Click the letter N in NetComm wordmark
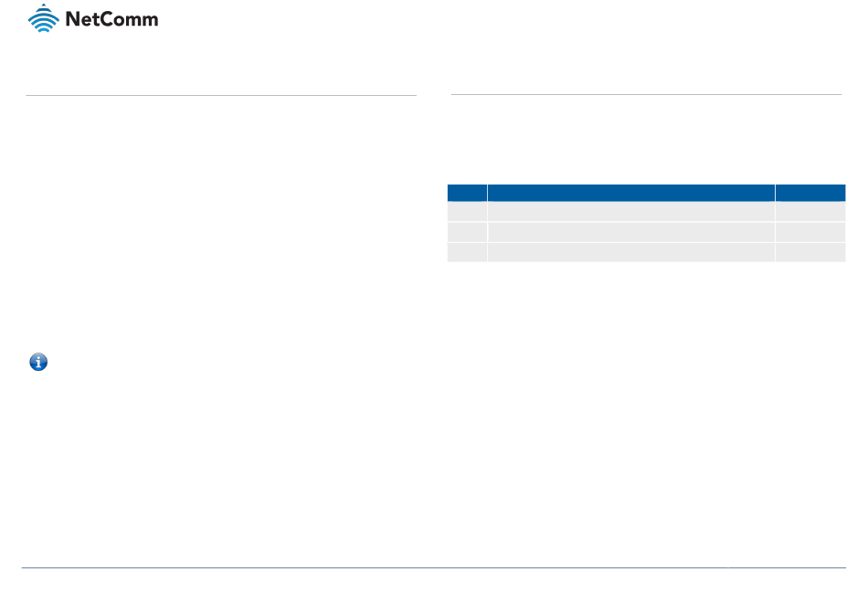Image resolution: width=868 pixels, height=603 pixels. click(x=72, y=19)
